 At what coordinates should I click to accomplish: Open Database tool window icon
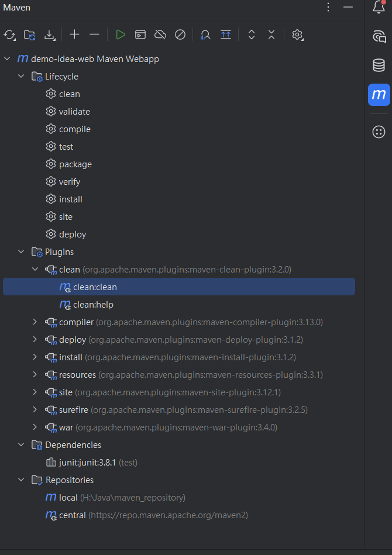point(379,66)
